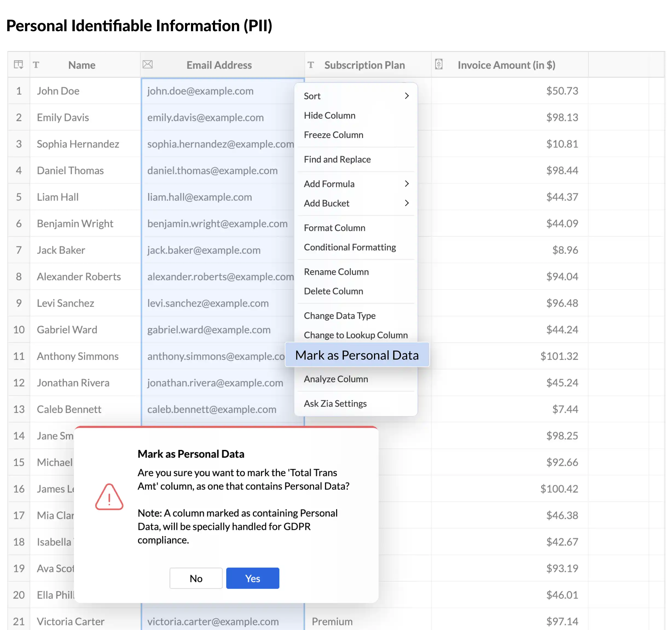The width and height of the screenshot is (672, 630).
Task: Click the text type icon beside Name
Action: click(36, 65)
